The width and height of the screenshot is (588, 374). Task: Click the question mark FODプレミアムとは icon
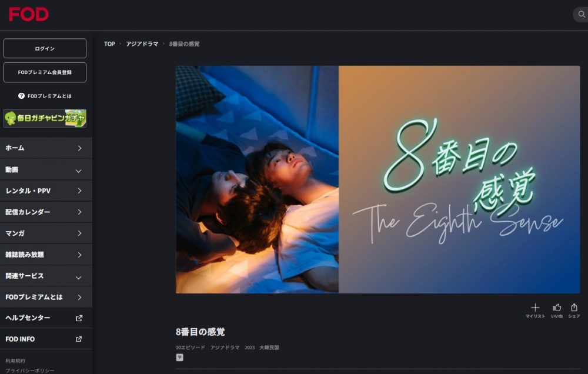coord(21,96)
